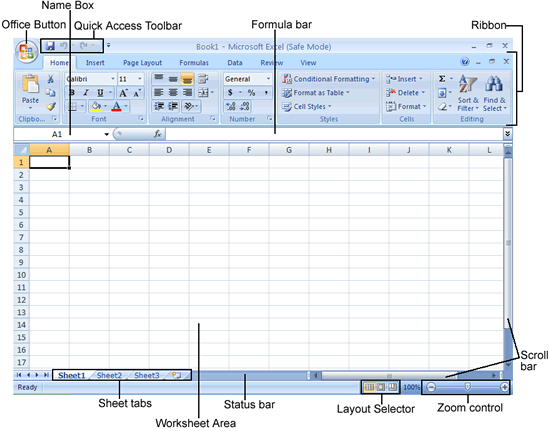Image resolution: width=550 pixels, height=431 pixels.
Task: Toggle Bold formatting
Action: pyautogui.click(x=72, y=93)
